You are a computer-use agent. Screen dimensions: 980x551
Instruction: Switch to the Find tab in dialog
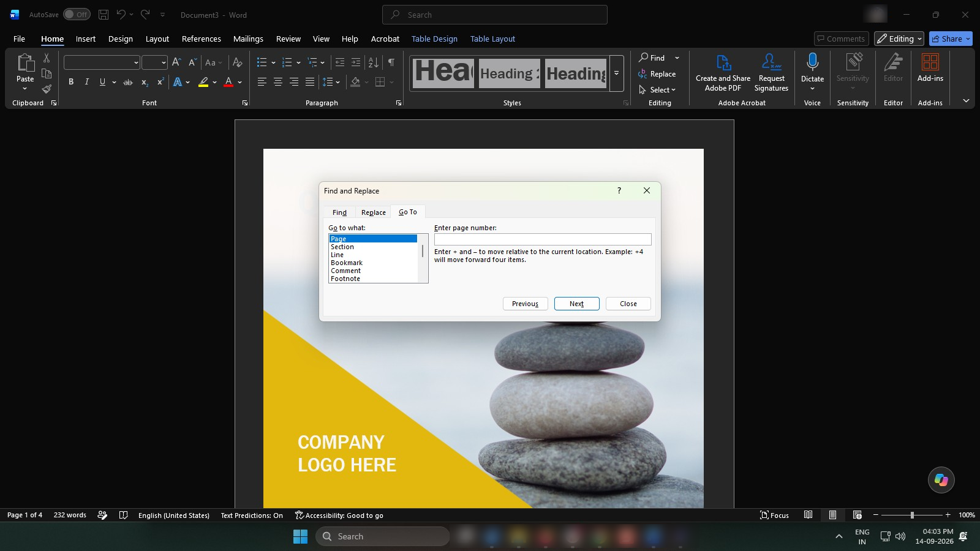[339, 212]
